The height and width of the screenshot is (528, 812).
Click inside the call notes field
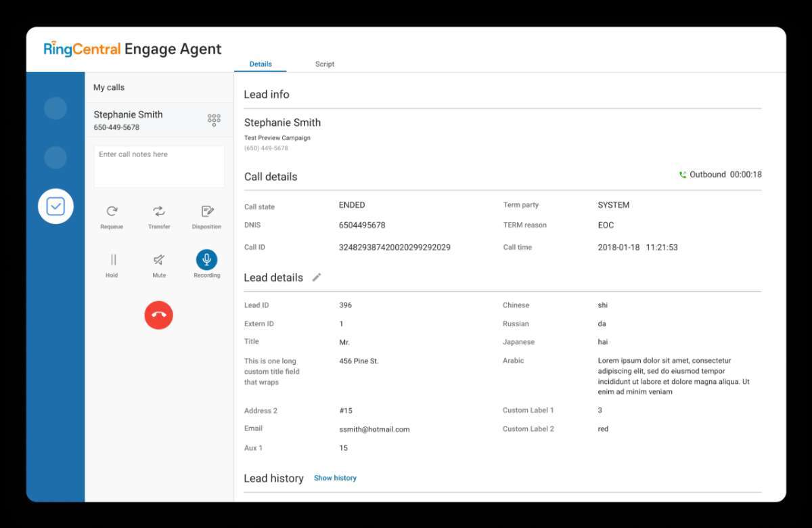click(x=159, y=165)
